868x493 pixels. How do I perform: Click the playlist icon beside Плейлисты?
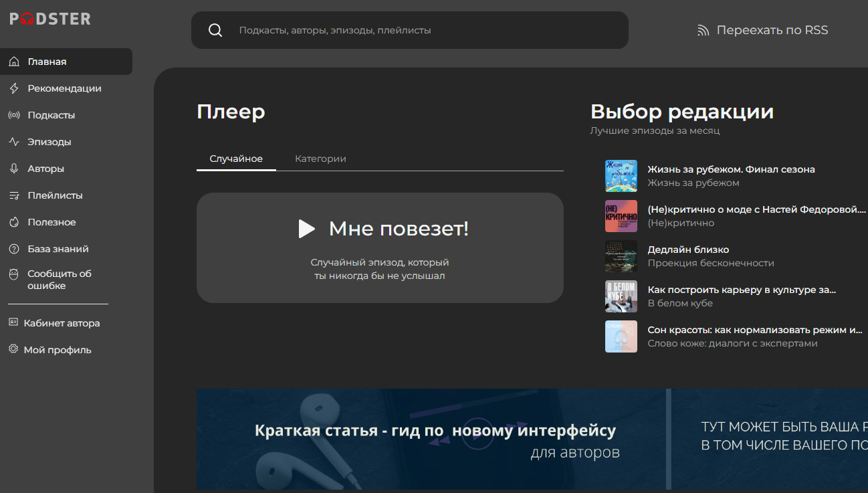[x=14, y=195]
